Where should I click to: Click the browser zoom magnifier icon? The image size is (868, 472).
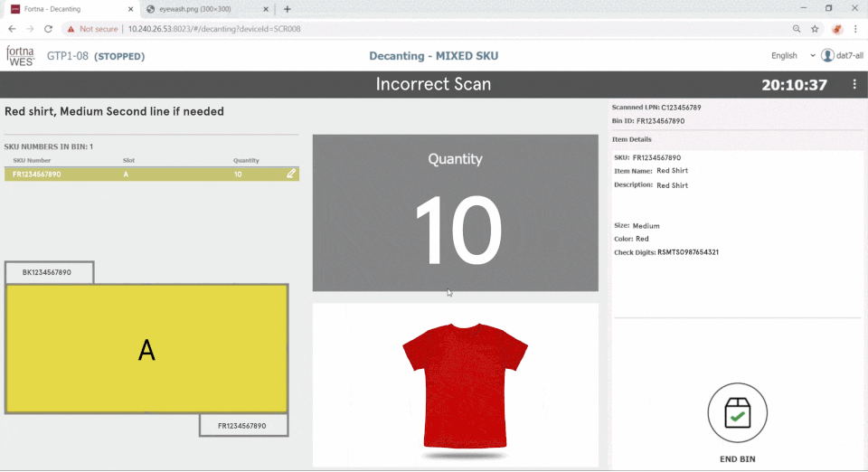tap(795, 29)
